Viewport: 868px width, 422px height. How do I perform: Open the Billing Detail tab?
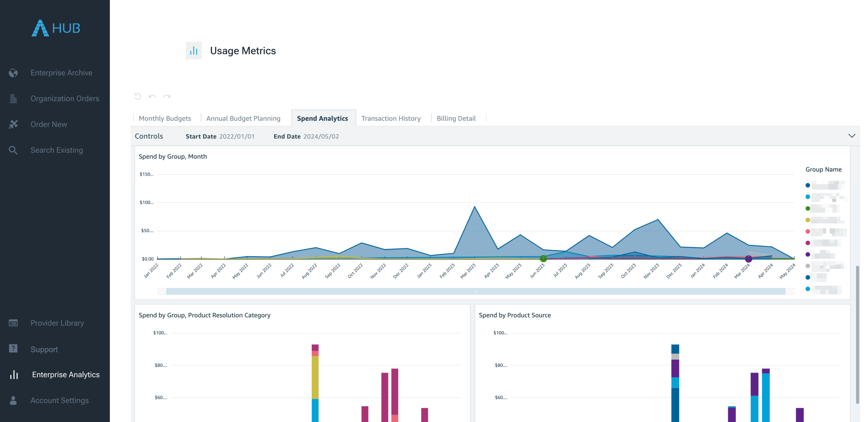coord(456,118)
